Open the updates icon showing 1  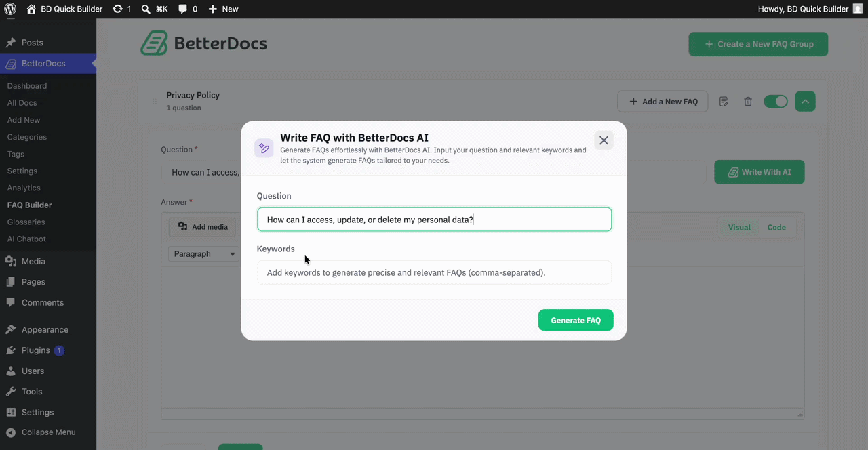point(121,9)
